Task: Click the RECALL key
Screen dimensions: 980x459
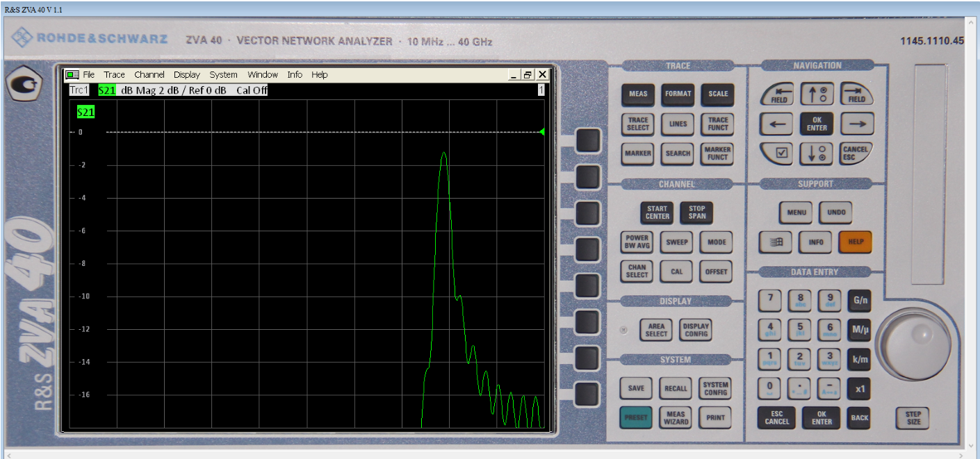Action: 676,389
